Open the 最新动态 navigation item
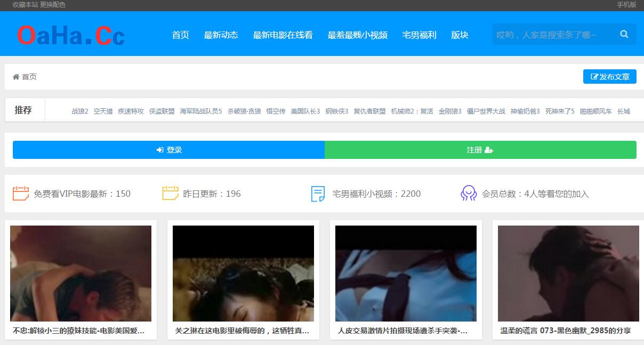The height and width of the screenshot is (345, 644). 221,35
